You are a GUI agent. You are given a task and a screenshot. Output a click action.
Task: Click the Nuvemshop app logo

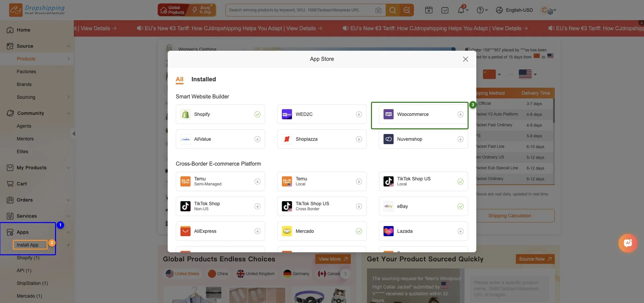388,139
